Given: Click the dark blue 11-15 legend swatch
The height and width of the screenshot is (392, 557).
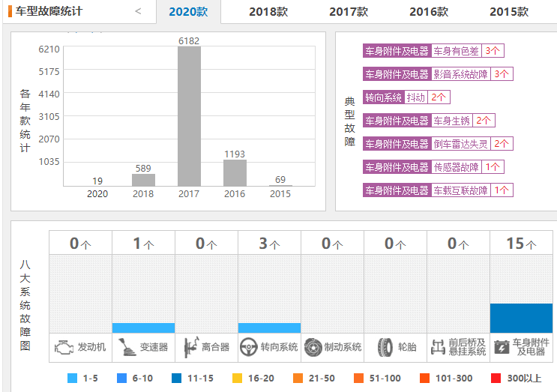Looking at the screenshot, I should [176, 379].
